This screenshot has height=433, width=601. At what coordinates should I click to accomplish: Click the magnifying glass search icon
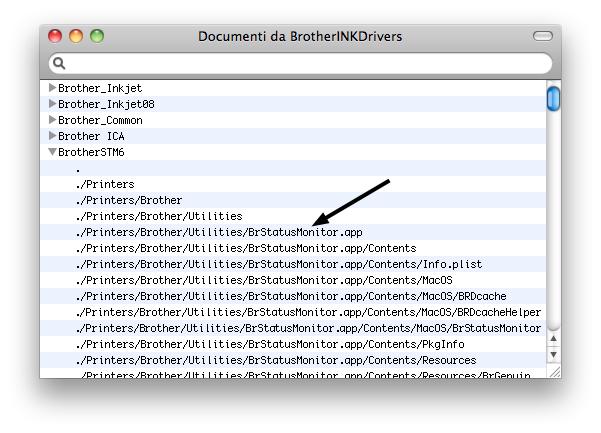pos(59,63)
